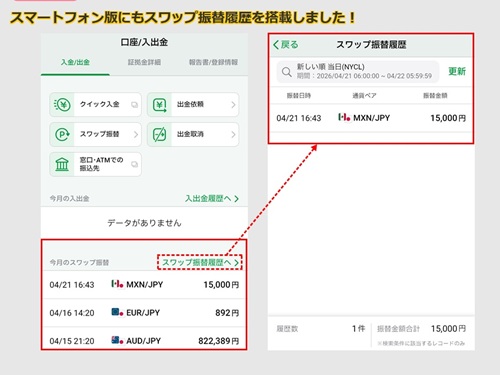Tap the external-link icon on 窓口・ATMでの振込先
Viewport: 500px width, 375px height.
(x=134, y=164)
